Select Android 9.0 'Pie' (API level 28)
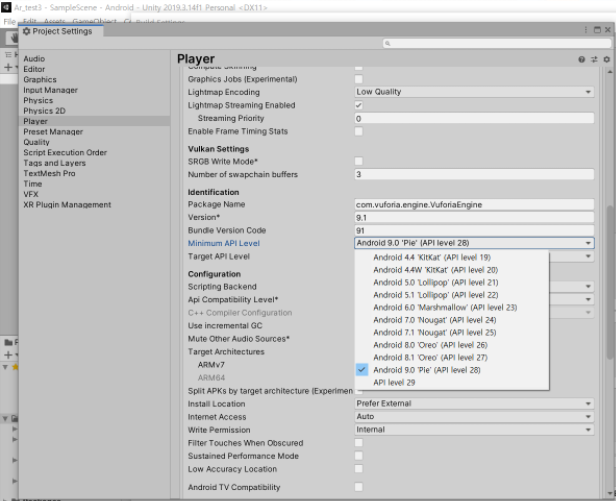The width and height of the screenshot is (616, 501). 452,370
